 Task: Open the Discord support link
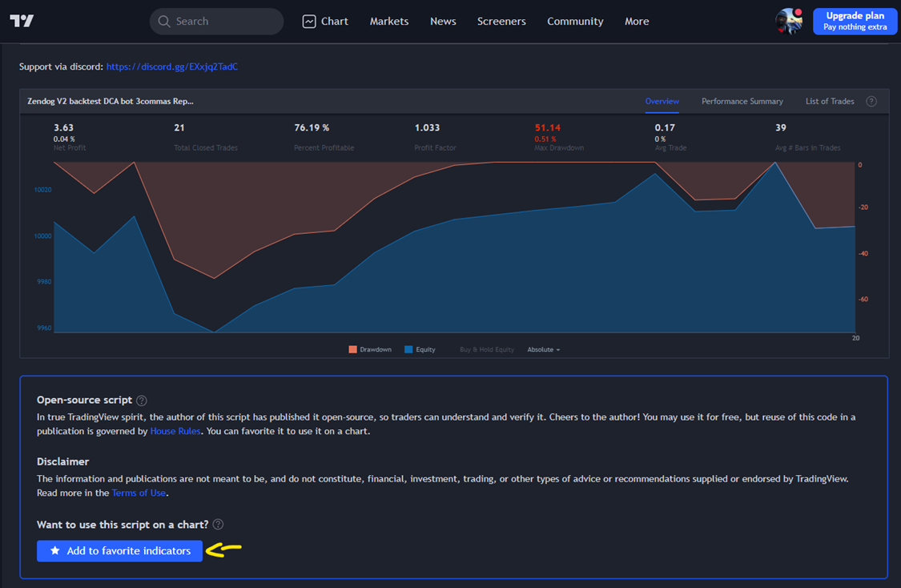(171, 66)
